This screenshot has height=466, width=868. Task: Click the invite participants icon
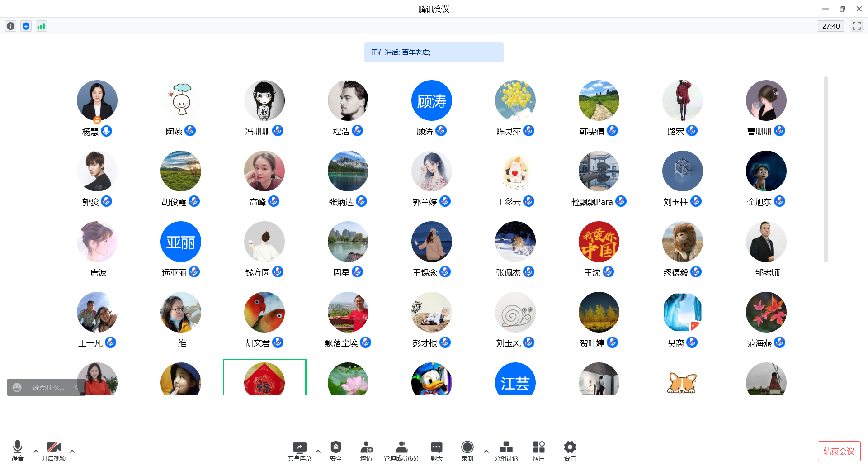pyautogui.click(x=366, y=451)
